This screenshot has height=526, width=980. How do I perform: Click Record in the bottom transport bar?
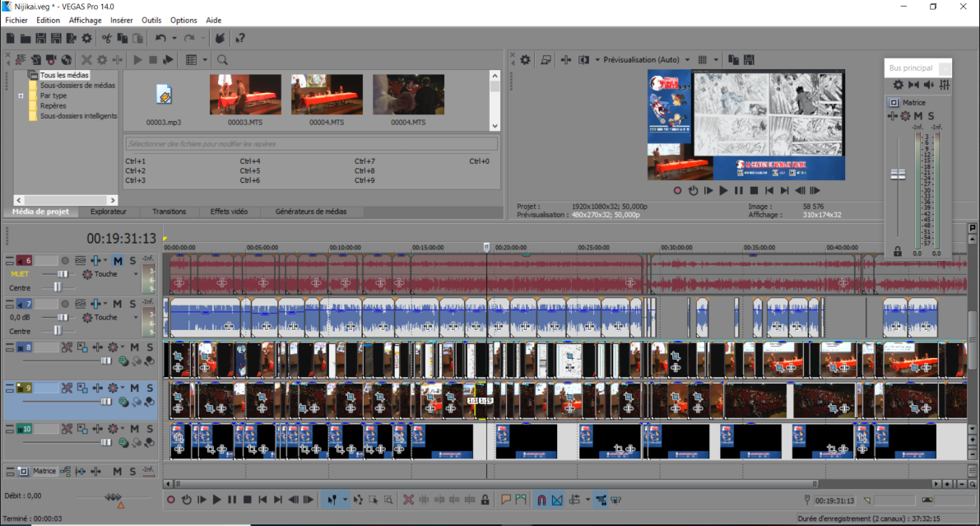click(x=170, y=500)
